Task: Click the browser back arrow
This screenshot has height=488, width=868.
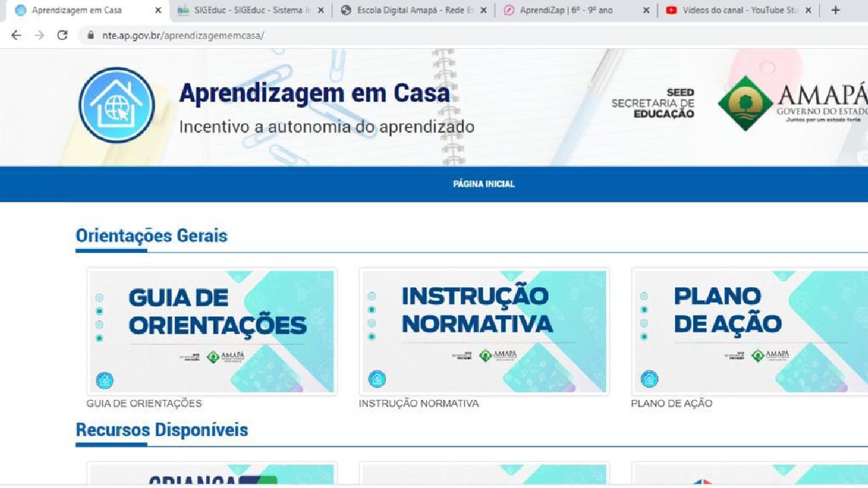Action: (16, 35)
